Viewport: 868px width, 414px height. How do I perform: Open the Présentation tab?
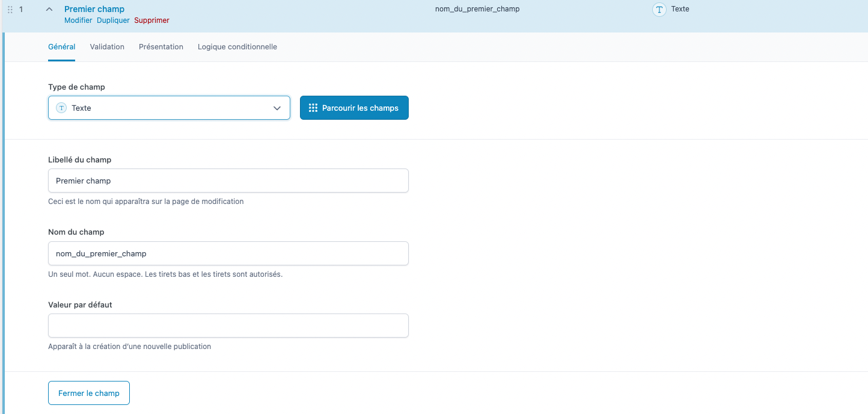[x=161, y=47]
